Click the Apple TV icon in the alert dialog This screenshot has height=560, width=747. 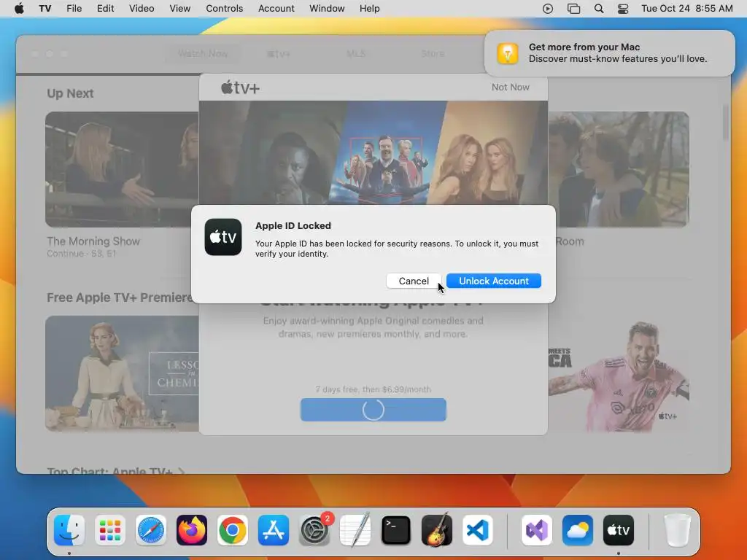(223, 237)
